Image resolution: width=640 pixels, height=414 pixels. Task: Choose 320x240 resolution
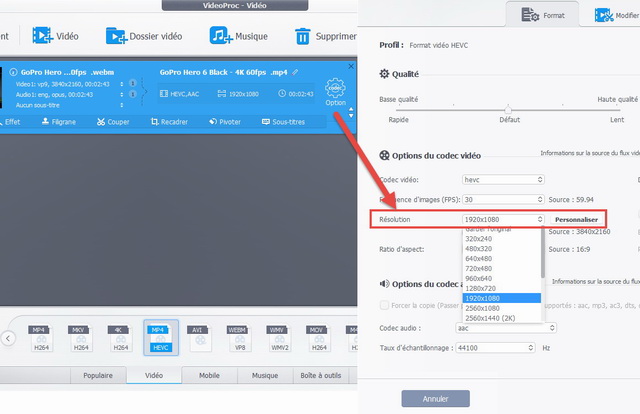tap(502, 239)
